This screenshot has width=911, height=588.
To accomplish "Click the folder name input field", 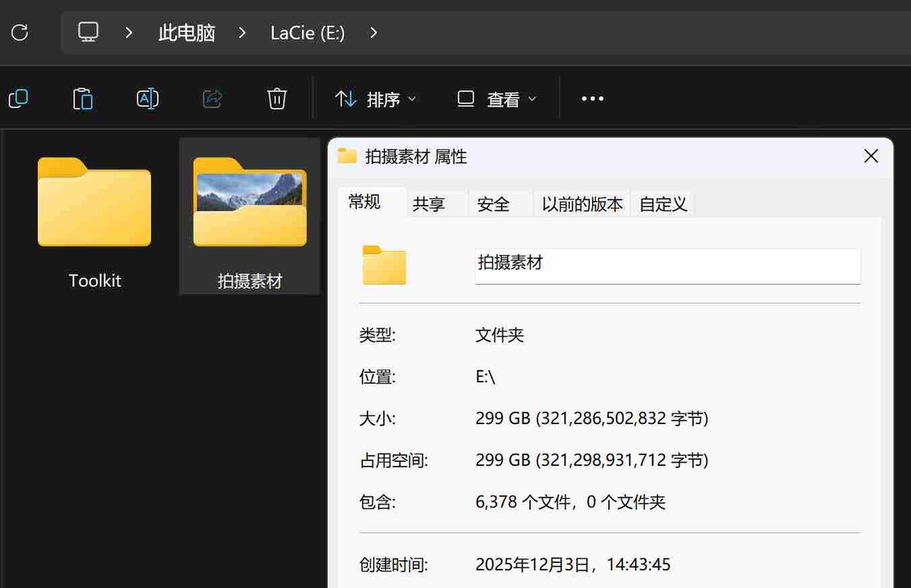I will [x=667, y=266].
